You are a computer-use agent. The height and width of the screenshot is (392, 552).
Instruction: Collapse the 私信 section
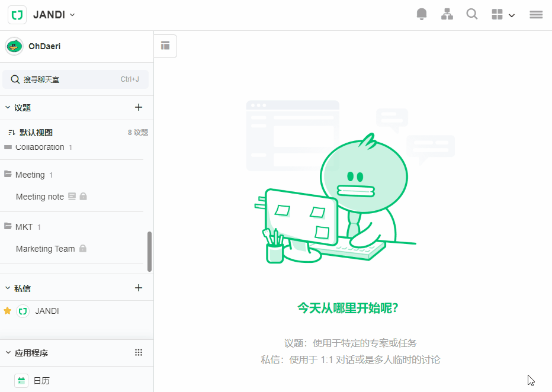pos(8,288)
